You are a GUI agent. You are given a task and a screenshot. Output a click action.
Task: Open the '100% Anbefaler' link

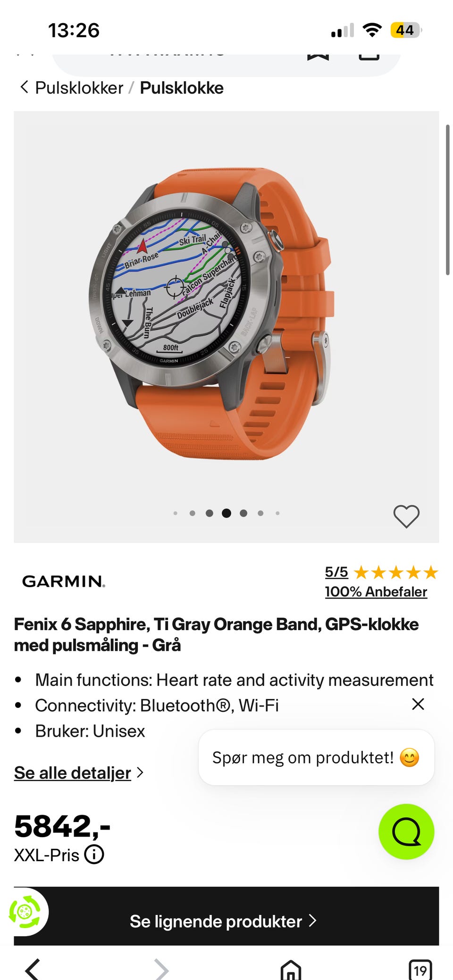pos(376,591)
